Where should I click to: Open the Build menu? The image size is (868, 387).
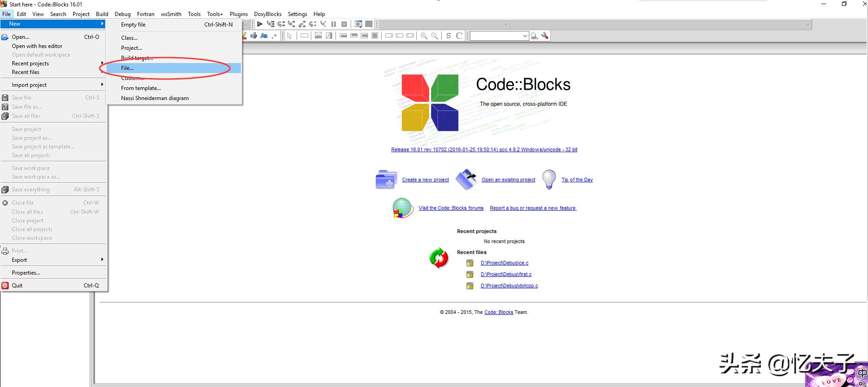[x=102, y=14]
